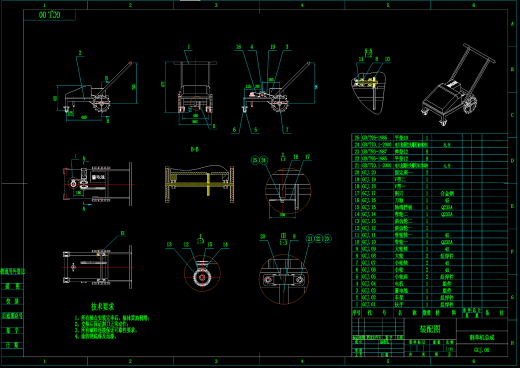Click the first technical requirement line
Viewport: 520px width, 368px height.
coord(112,318)
